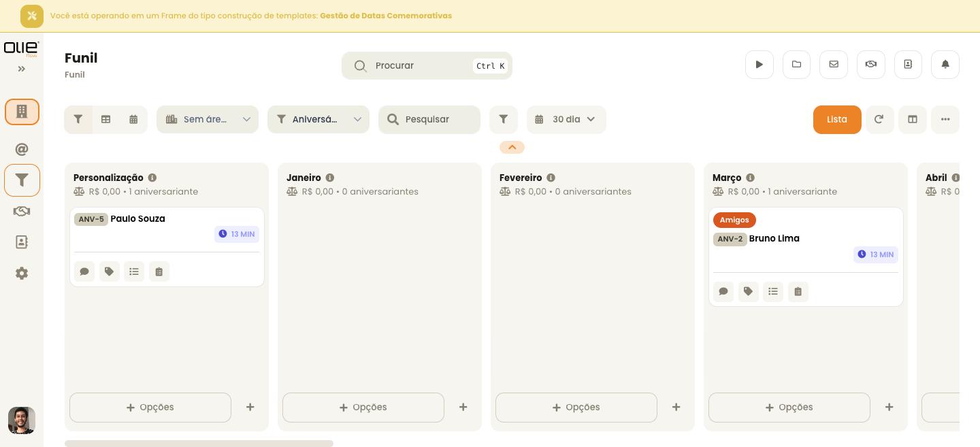
Task: Open the @ email section in sidebar
Action: [22, 149]
